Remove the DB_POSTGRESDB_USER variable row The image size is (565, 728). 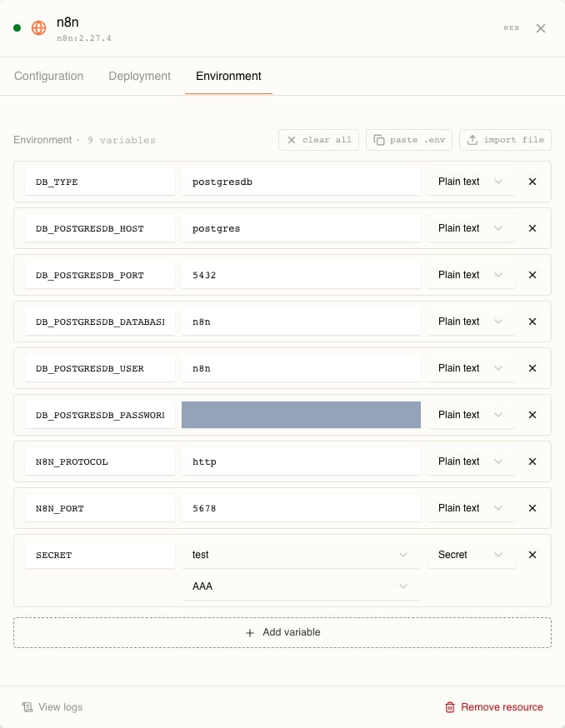(532, 368)
